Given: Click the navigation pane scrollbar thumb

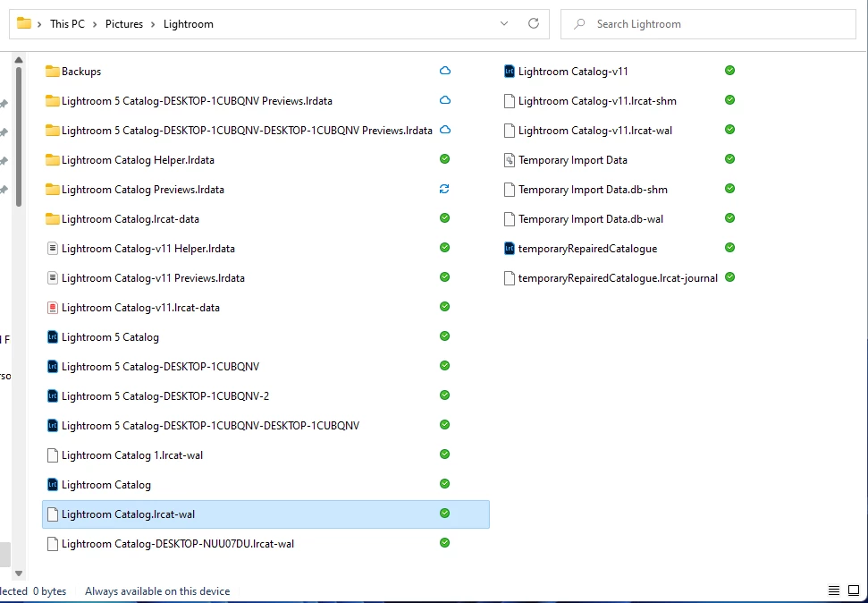Looking at the screenshot, I should point(18,137).
